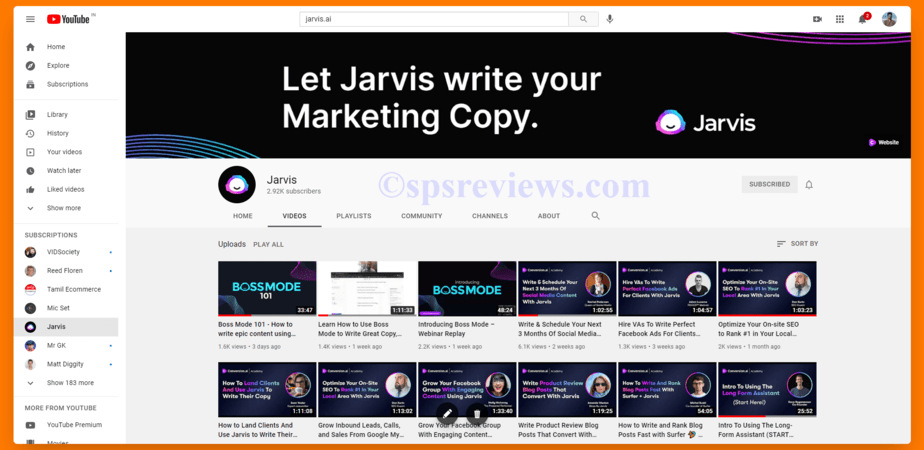Open the notifications bell in header

coord(863,19)
